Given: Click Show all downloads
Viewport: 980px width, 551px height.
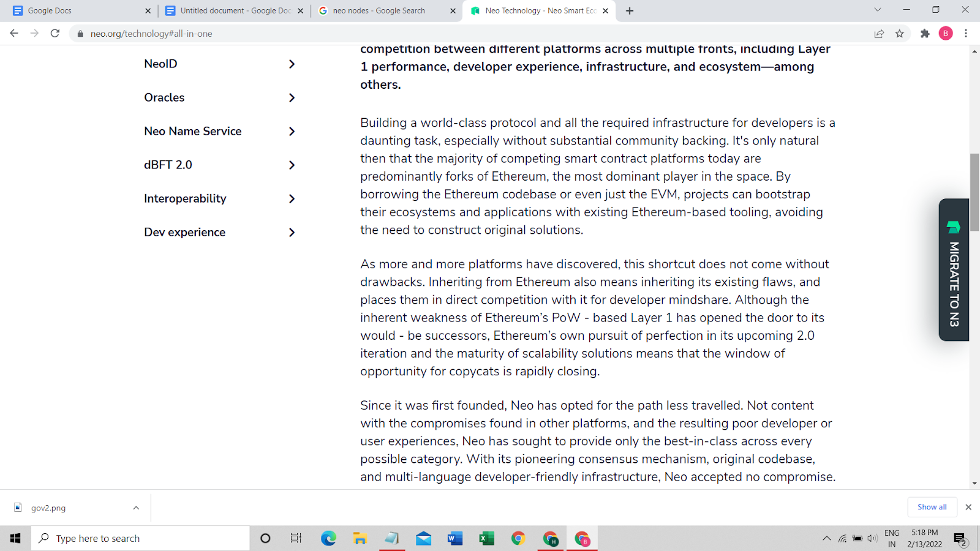Looking at the screenshot, I should click(x=932, y=507).
